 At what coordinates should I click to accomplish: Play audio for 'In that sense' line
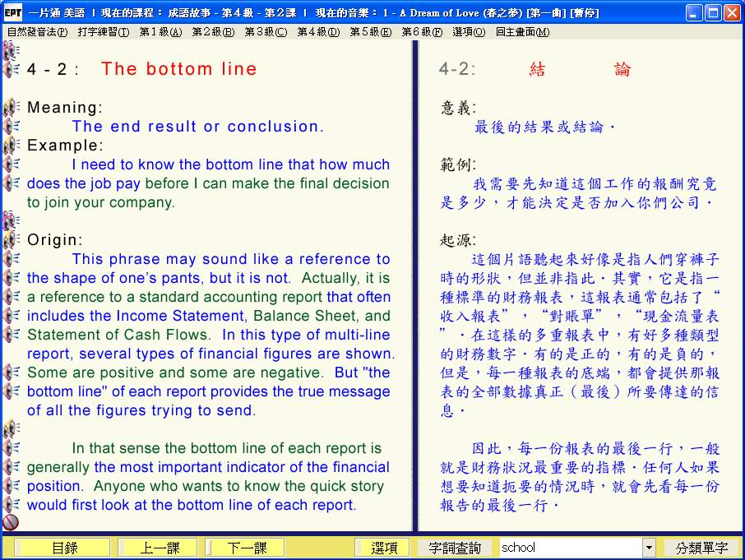tap(11, 448)
